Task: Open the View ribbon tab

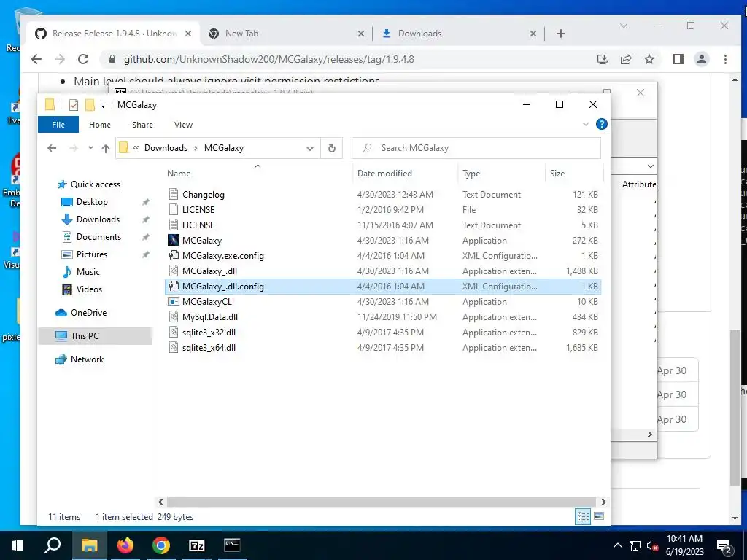Action: [x=183, y=125]
